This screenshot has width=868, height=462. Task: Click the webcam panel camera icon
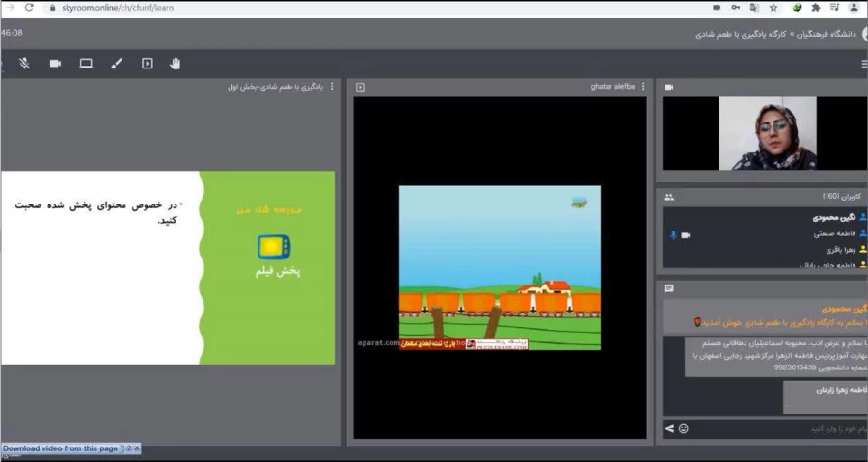coord(669,87)
